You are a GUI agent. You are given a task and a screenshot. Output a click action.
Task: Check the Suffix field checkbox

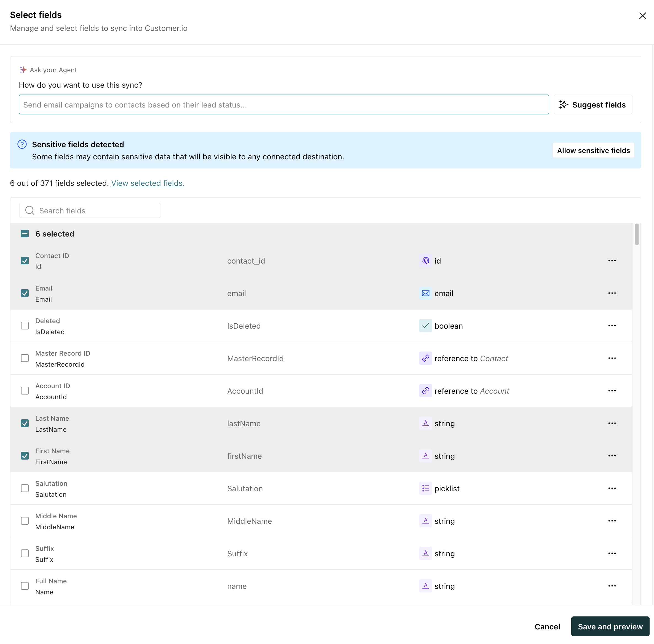click(x=25, y=553)
